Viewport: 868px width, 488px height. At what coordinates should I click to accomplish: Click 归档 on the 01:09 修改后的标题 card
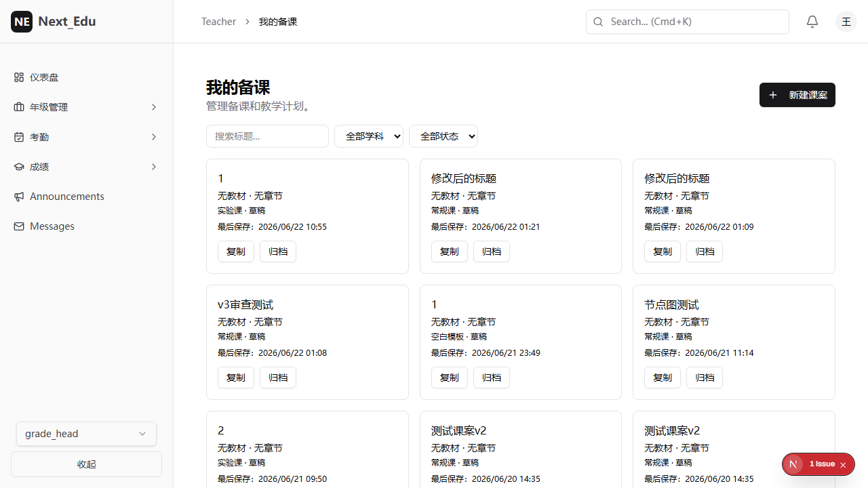point(705,251)
